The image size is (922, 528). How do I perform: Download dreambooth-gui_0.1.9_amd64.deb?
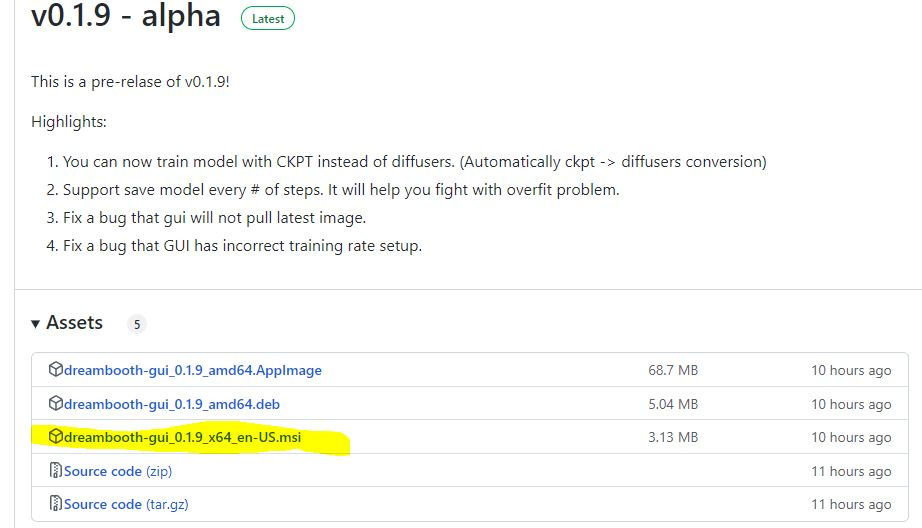[x=172, y=405]
